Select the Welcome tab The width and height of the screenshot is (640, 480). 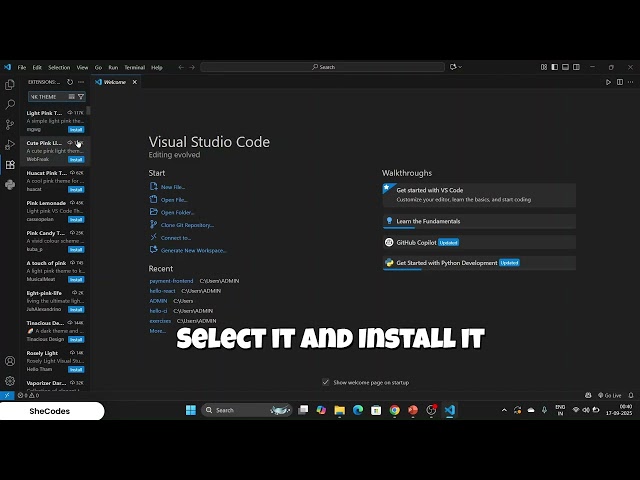[x=115, y=82]
